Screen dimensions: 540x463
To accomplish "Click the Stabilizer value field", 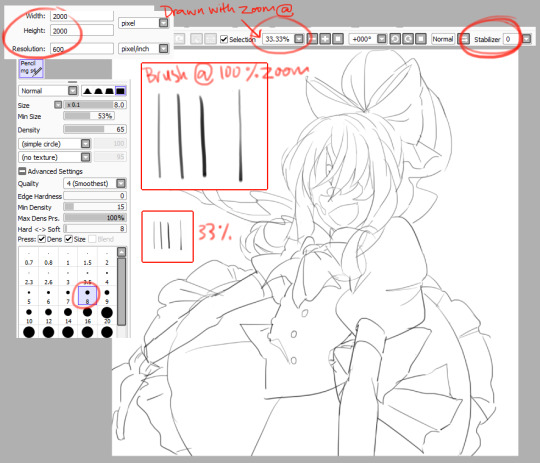I will coord(512,39).
